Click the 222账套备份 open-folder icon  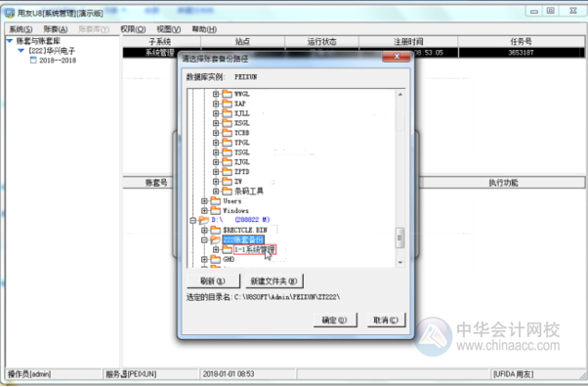[x=215, y=239]
